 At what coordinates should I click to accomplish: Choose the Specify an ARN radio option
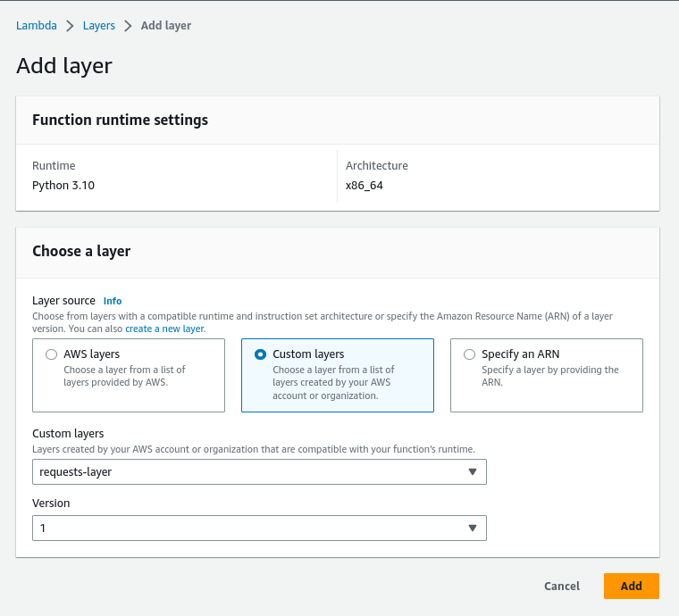[469, 354]
